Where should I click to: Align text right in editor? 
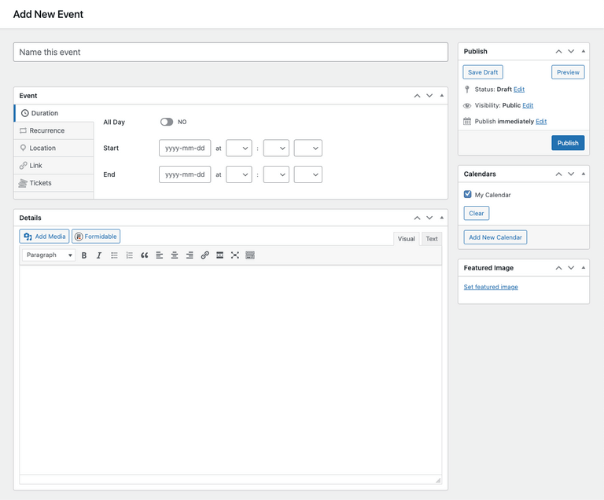pyautogui.click(x=190, y=255)
